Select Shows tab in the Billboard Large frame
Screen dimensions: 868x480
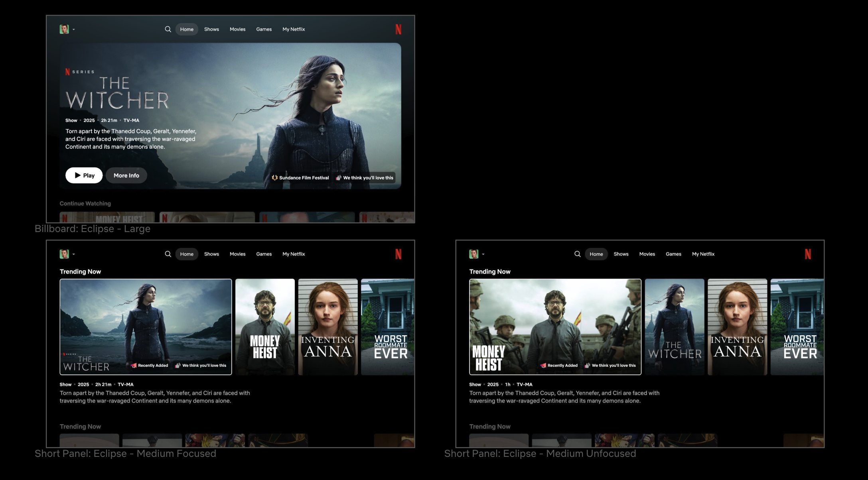(211, 29)
